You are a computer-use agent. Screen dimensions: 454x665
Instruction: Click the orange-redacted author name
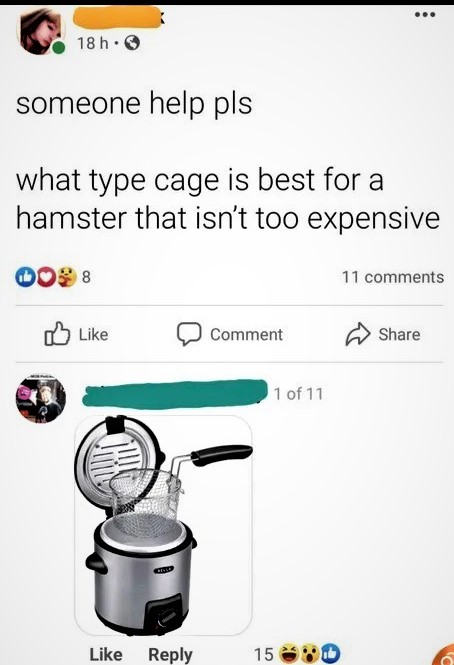[x=117, y=18]
